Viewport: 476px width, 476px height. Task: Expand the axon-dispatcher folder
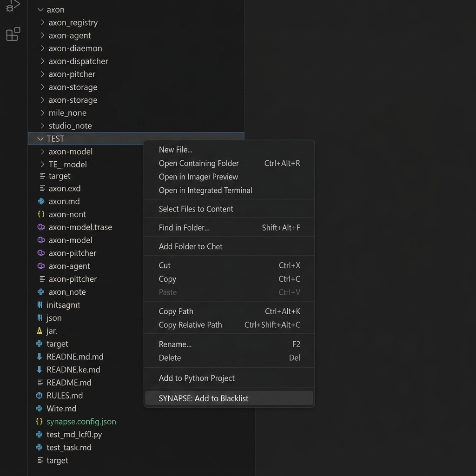[42, 61]
